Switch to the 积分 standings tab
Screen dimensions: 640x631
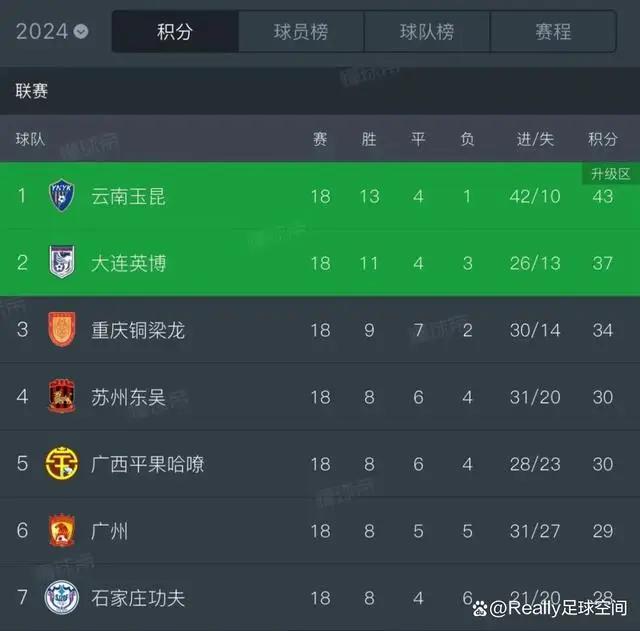tap(175, 31)
